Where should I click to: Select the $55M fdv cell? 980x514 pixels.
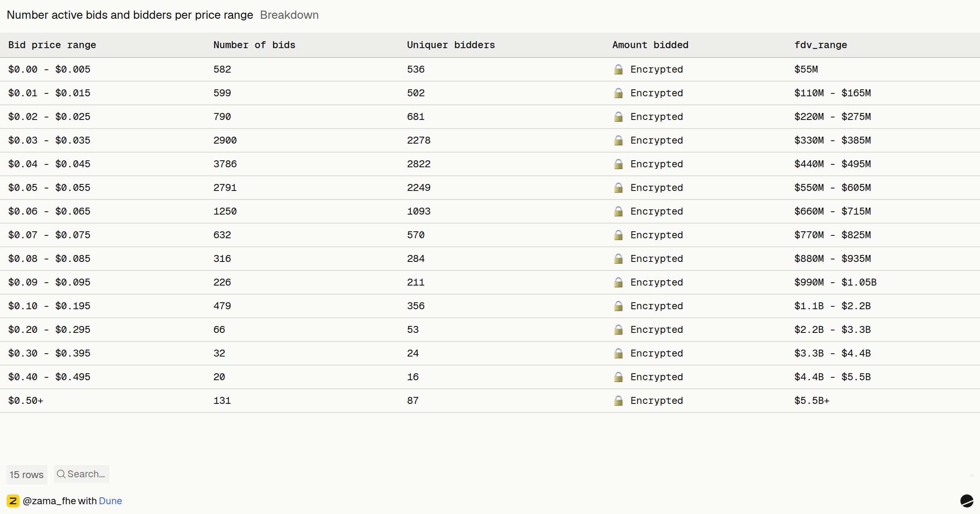pos(806,69)
